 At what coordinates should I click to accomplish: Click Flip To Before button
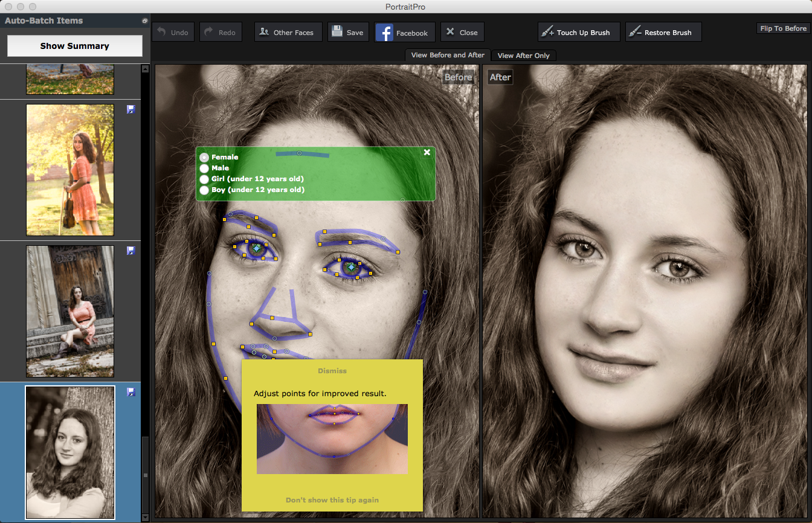[783, 28]
